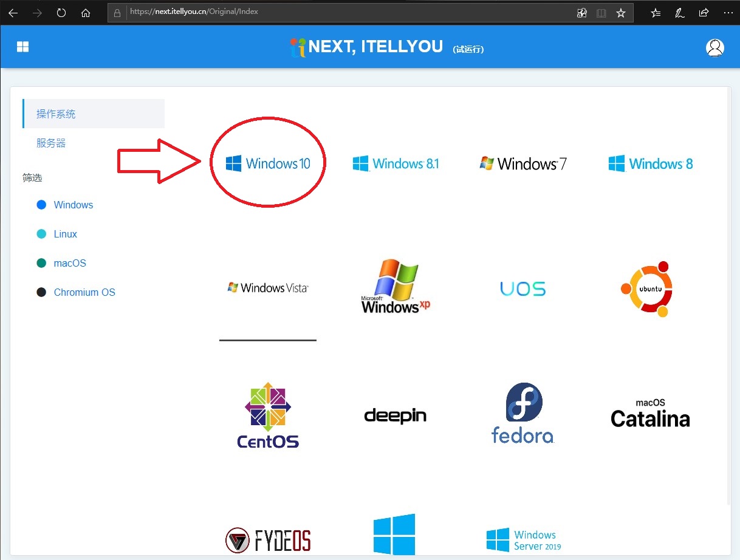Select the 操作系统 sidebar tab
The width and height of the screenshot is (740, 560).
click(94, 114)
